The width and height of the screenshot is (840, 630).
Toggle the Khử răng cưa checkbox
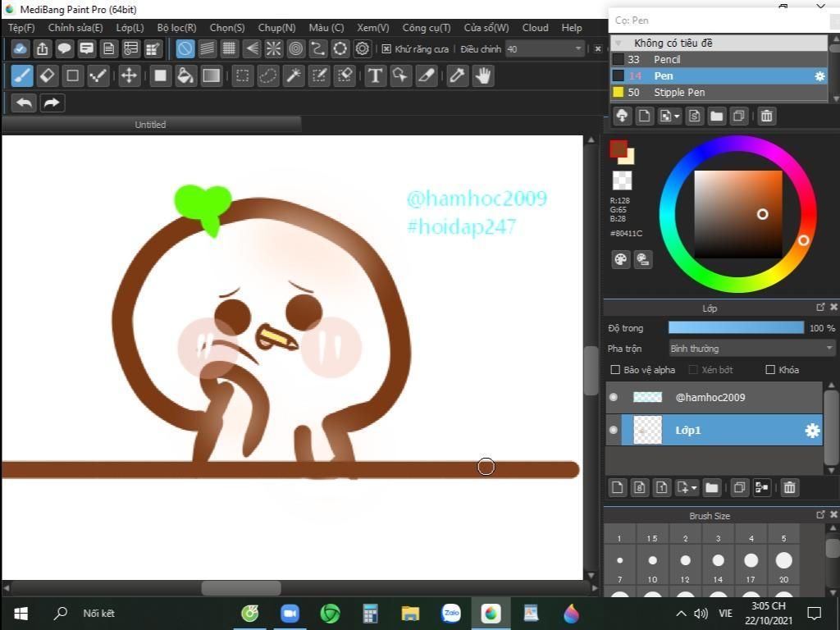pyautogui.click(x=386, y=48)
